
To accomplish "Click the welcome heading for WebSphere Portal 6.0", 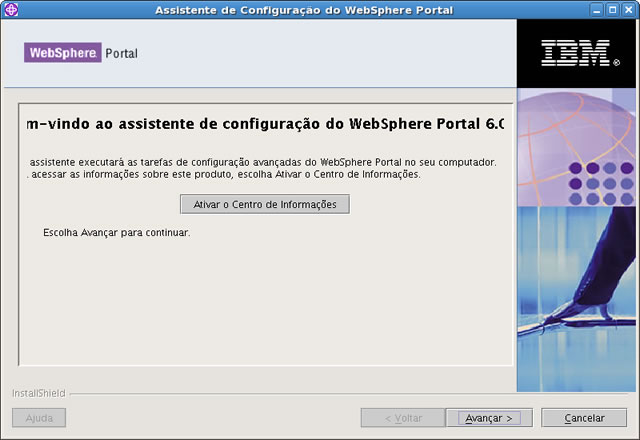I will click(265, 124).
